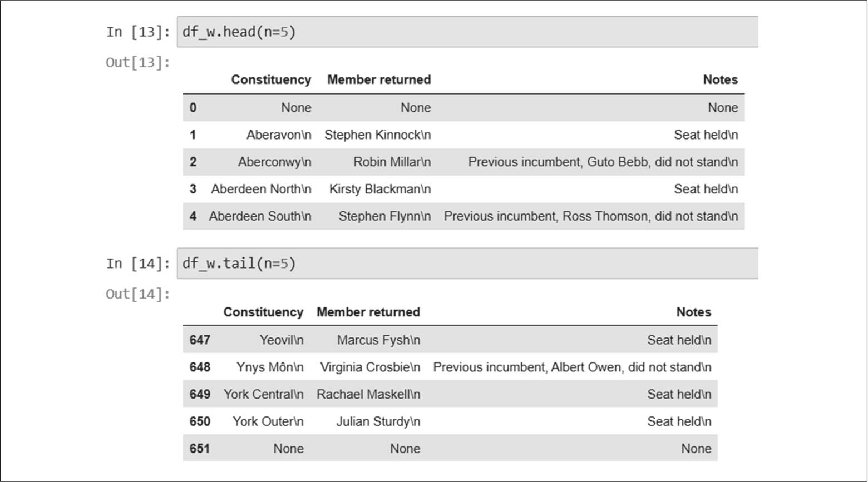Select the Stephen Kinnock cell

[x=377, y=135]
